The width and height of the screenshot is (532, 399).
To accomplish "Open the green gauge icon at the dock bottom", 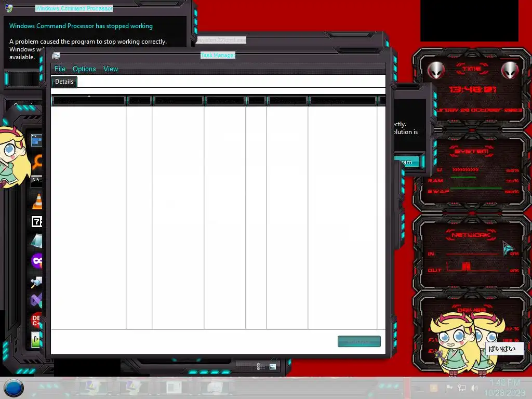I will click(36, 340).
